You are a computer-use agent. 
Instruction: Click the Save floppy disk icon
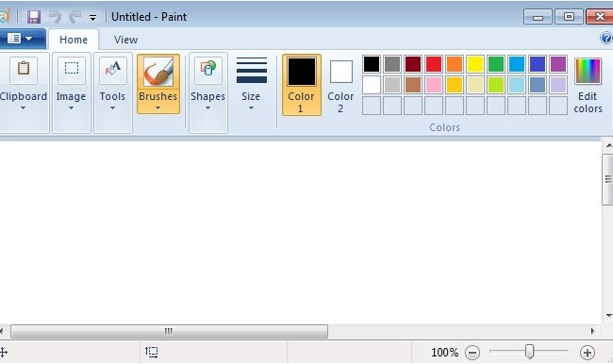(34, 17)
